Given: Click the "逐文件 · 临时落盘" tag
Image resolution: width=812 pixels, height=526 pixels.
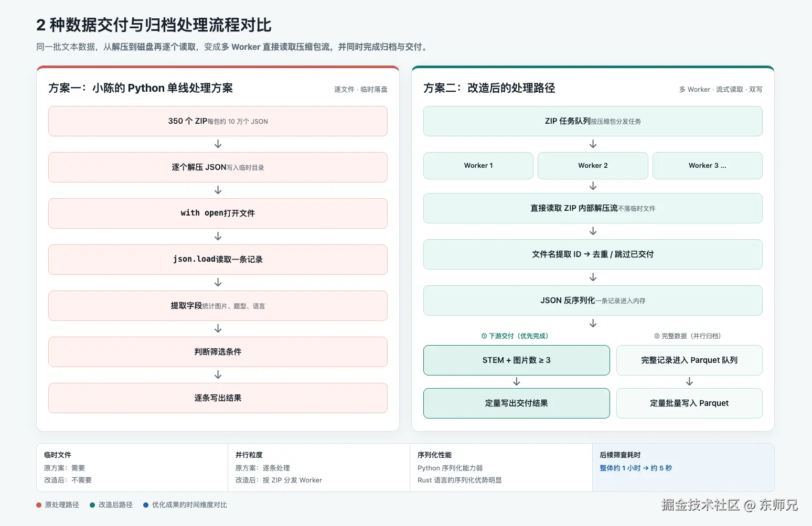Looking at the screenshot, I should click(361, 90).
